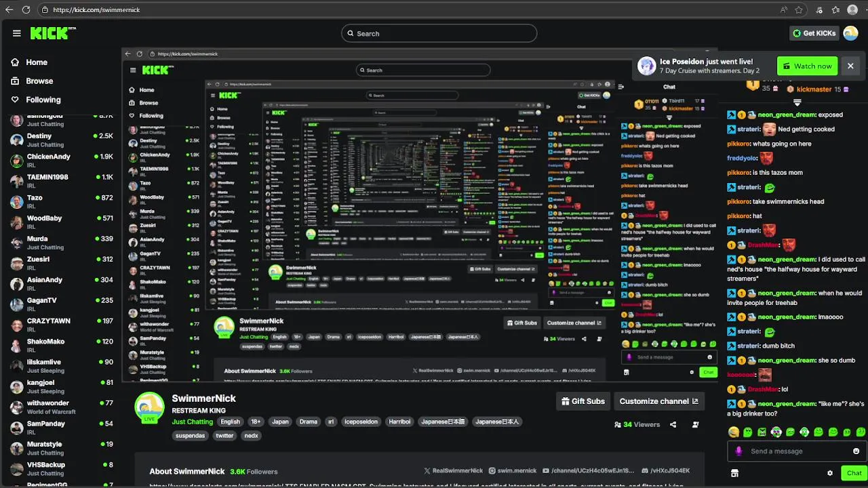Click the Get KICKs button in the outer header
Viewport: 868px width, 488px height.
point(814,33)
